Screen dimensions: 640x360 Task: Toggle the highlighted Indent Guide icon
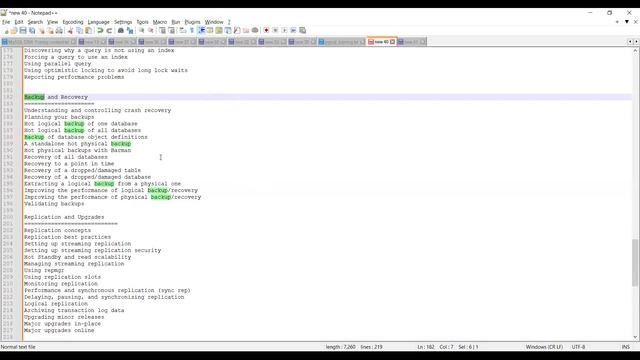(201, 31)
